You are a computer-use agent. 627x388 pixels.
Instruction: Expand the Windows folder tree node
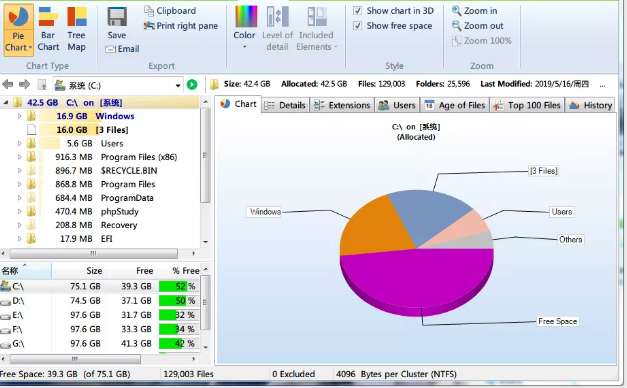tap(19, 116)
